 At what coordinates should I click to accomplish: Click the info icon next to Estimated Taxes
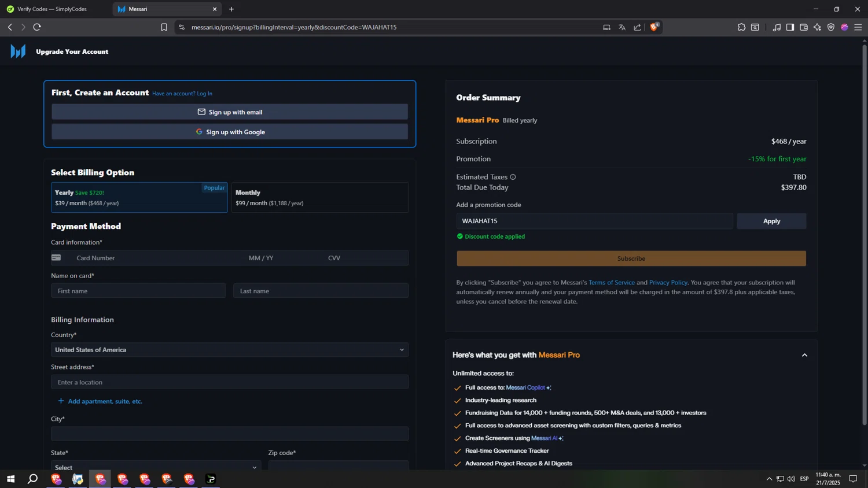[x=513, y=177]
